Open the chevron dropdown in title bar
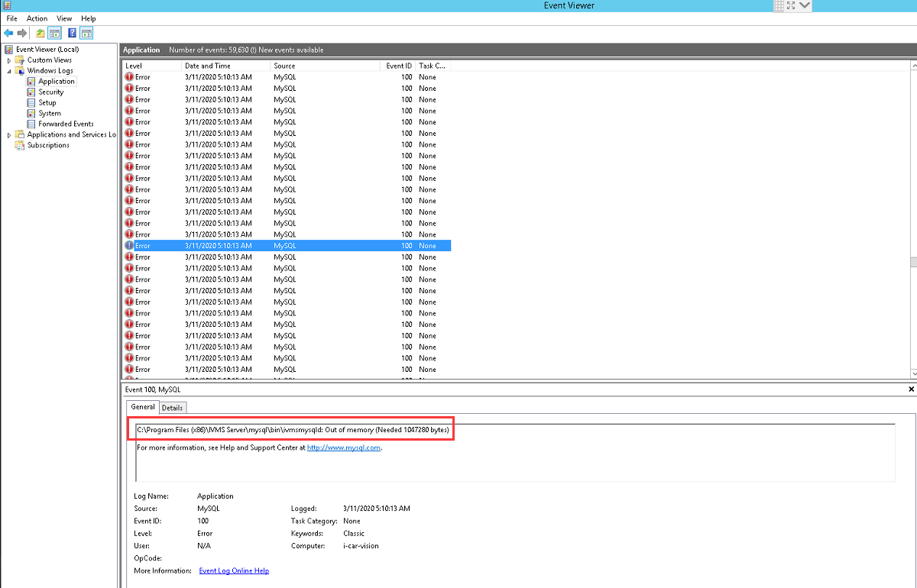The image size is (917, 588). click(805, 5)
